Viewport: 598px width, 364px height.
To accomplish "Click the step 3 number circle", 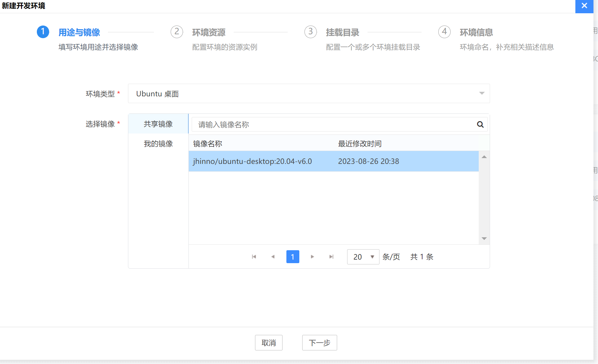I will [311, 32].
